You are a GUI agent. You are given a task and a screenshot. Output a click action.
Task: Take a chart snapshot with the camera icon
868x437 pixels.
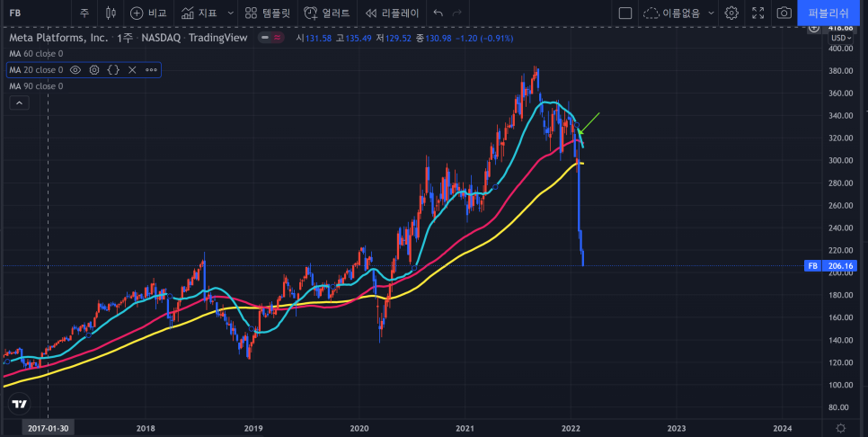tap(784, 13)
